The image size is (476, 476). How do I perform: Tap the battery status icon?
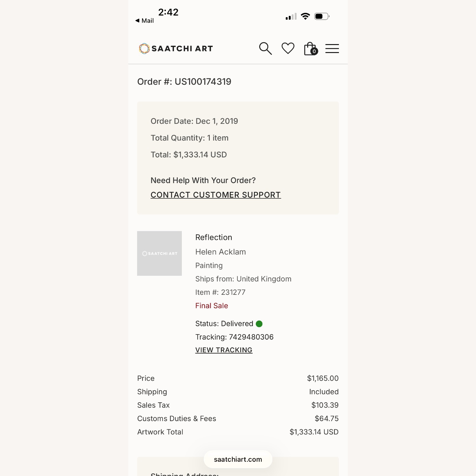pyautogui.click(x=321, y=16)
